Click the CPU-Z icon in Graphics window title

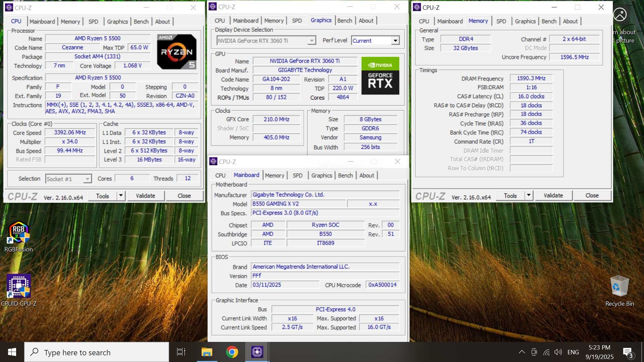213,6
